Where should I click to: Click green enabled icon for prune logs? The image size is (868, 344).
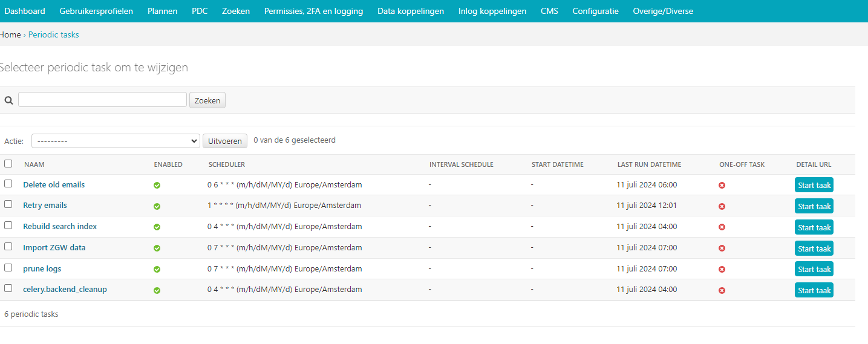coord(157,269)
